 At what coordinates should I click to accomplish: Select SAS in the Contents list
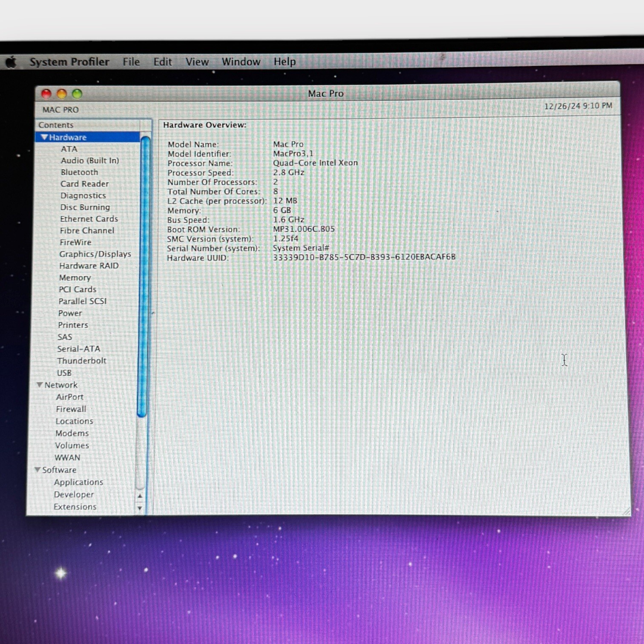[x=65, y=337]
